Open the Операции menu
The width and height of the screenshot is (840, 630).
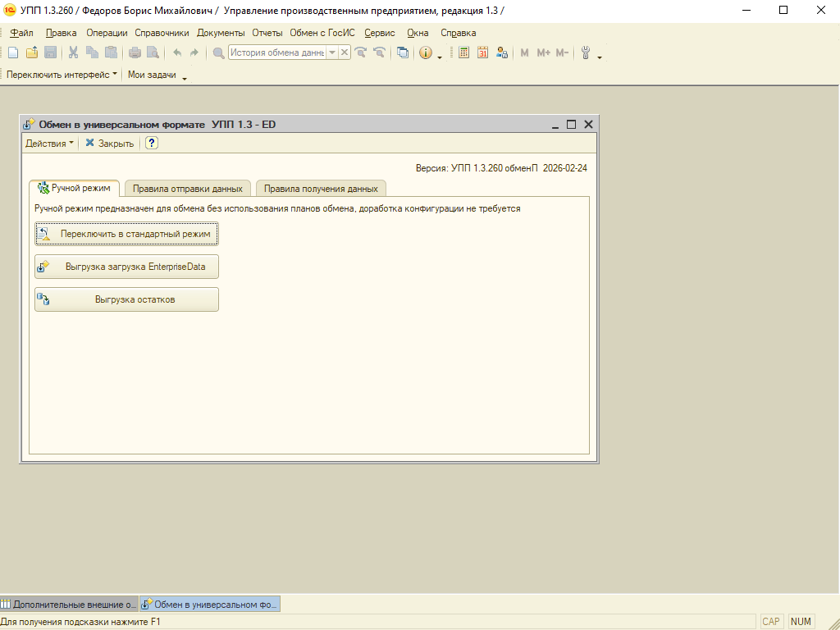107,33
